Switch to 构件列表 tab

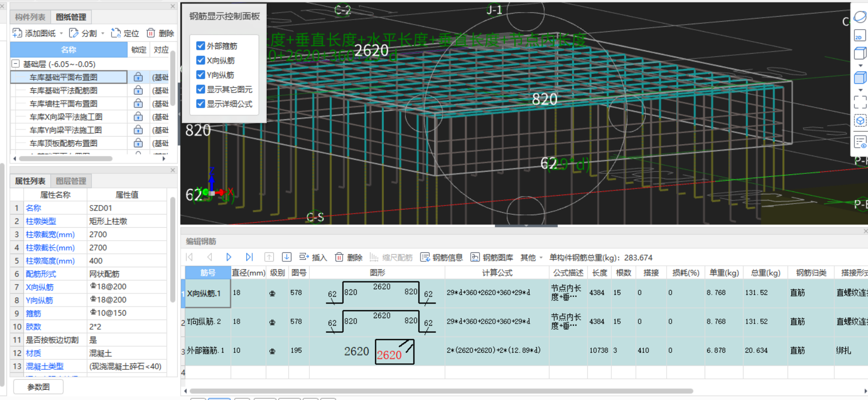pos(30,17)
